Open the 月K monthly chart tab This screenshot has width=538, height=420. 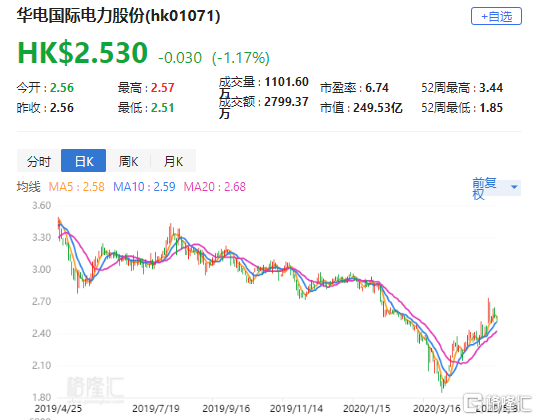click(x=173, y=161)
